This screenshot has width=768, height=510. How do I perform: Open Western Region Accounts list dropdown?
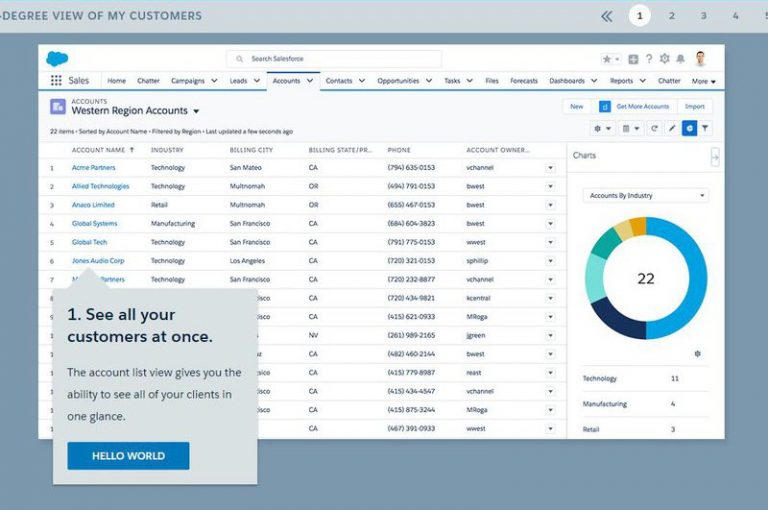[x=196, y=111]
